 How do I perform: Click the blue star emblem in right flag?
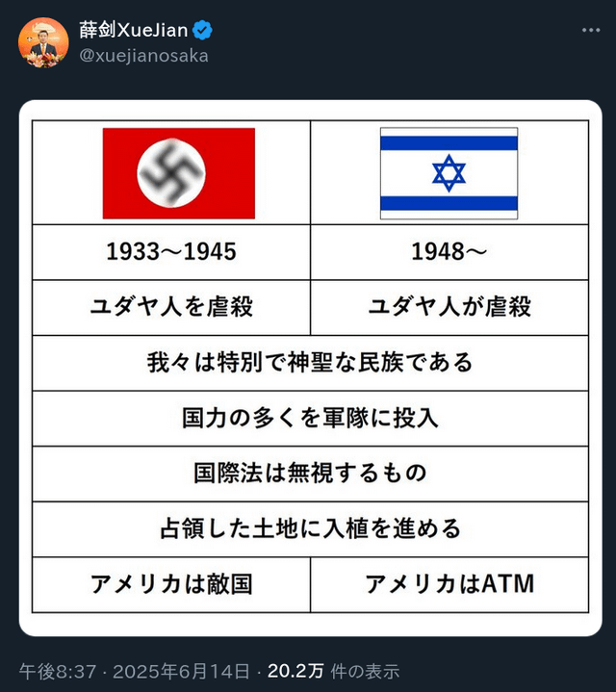[x=449, y=173]
